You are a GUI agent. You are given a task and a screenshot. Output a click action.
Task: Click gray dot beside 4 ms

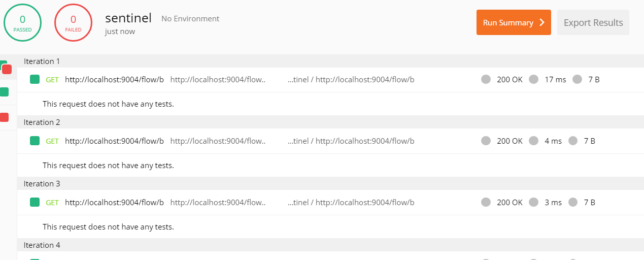click(x=533, y=141)
